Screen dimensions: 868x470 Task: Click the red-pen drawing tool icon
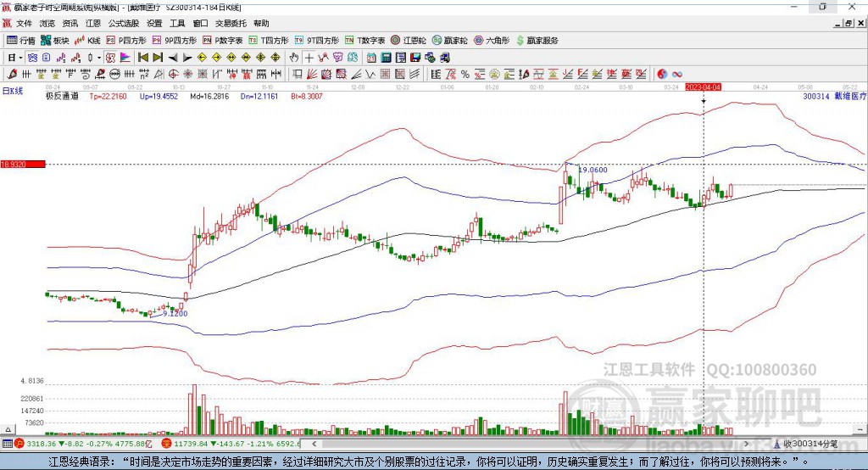point(12,75)
